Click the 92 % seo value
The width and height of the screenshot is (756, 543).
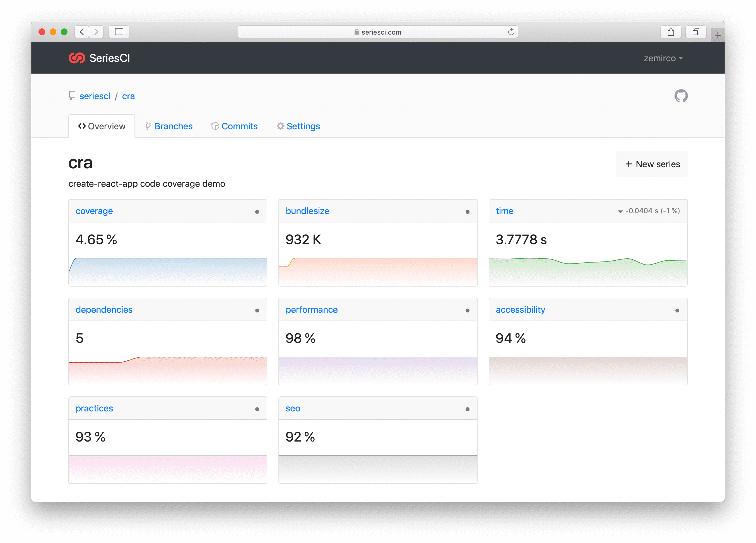coord(300,437)
